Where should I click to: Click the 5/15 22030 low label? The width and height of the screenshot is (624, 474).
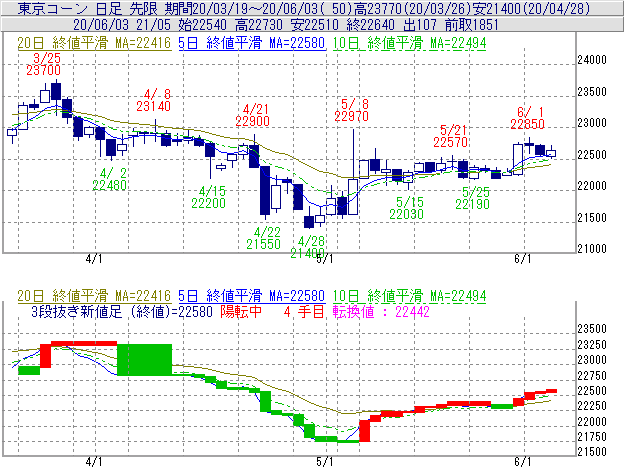[x=406, y=208]
